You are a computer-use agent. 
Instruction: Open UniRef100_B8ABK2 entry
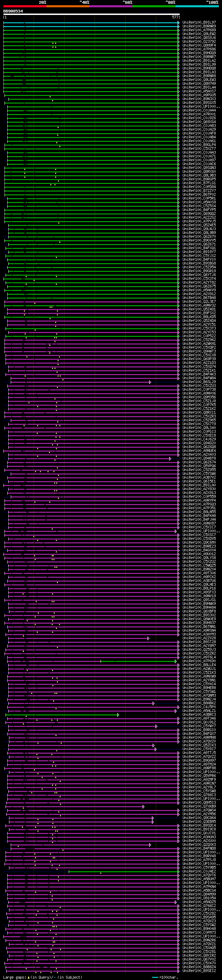pos(199,703)
